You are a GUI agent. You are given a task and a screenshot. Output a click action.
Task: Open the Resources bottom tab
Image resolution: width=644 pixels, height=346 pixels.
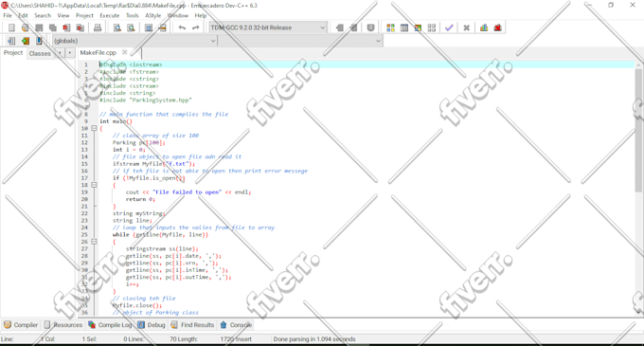click(63, 324)
